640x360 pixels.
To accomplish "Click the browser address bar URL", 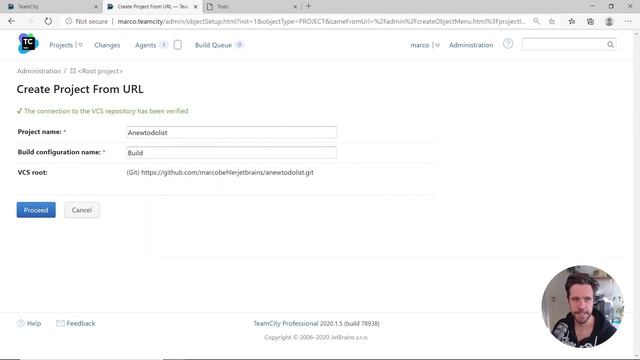I will pos(321,21).
